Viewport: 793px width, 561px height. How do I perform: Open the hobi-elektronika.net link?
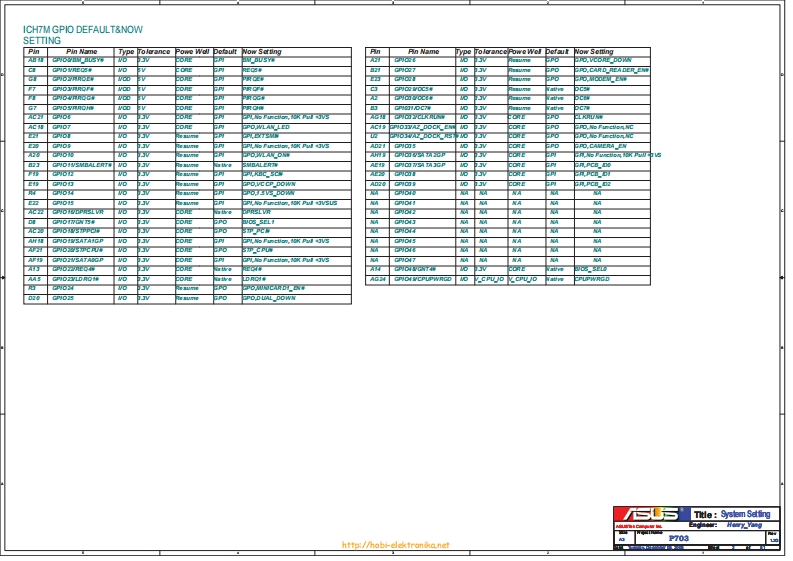(x=396, y=545)
